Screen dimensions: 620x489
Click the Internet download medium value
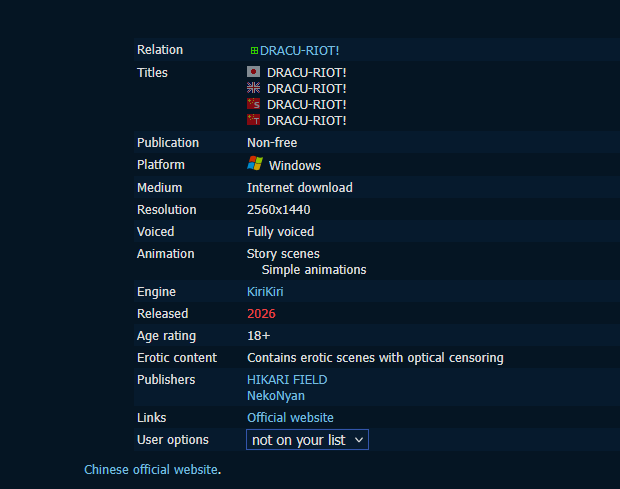tap(300, 188)
